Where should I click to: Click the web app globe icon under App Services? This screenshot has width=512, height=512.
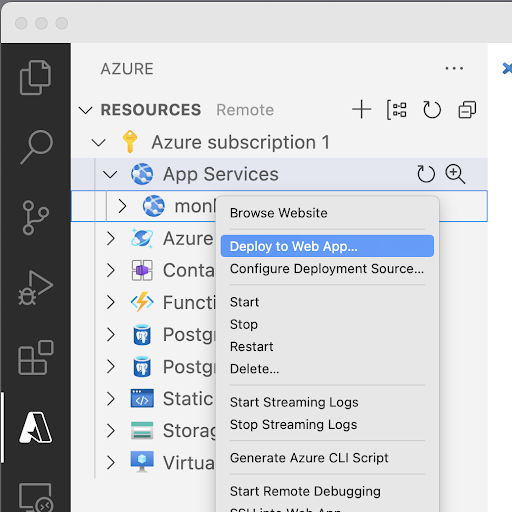tap(154, 206)
